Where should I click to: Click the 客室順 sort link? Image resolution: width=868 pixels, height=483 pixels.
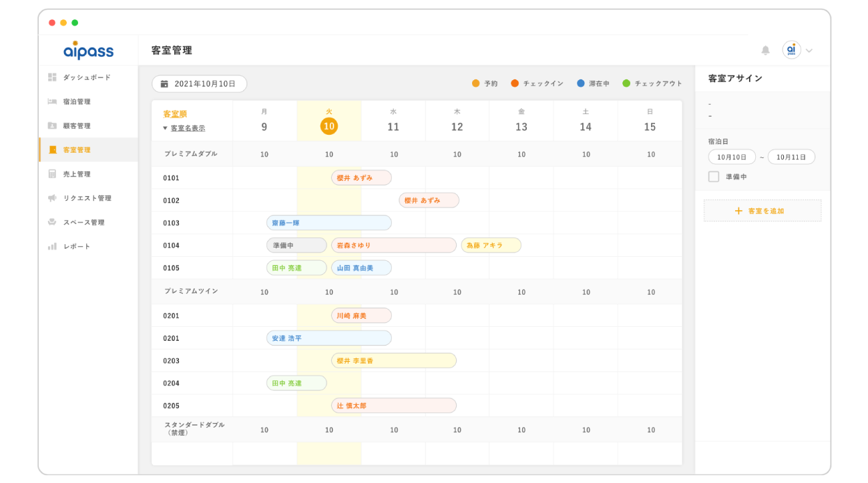[175, 114]
